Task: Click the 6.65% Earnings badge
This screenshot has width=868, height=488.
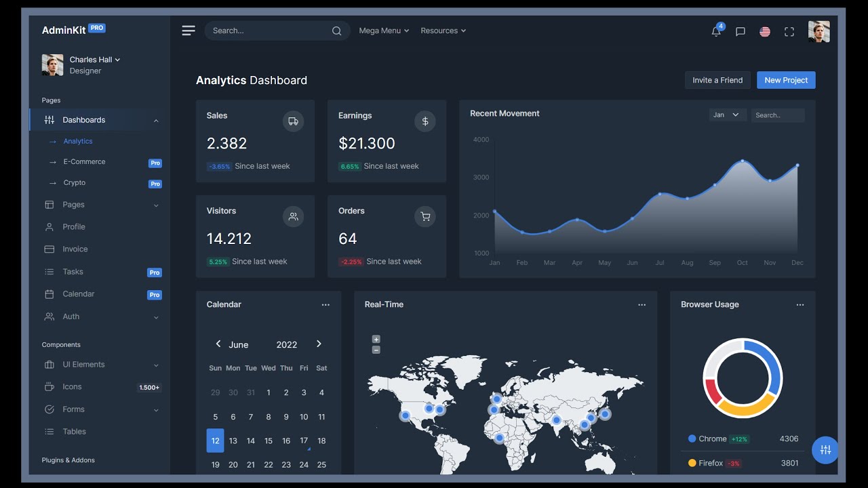Action: point(350,166)
